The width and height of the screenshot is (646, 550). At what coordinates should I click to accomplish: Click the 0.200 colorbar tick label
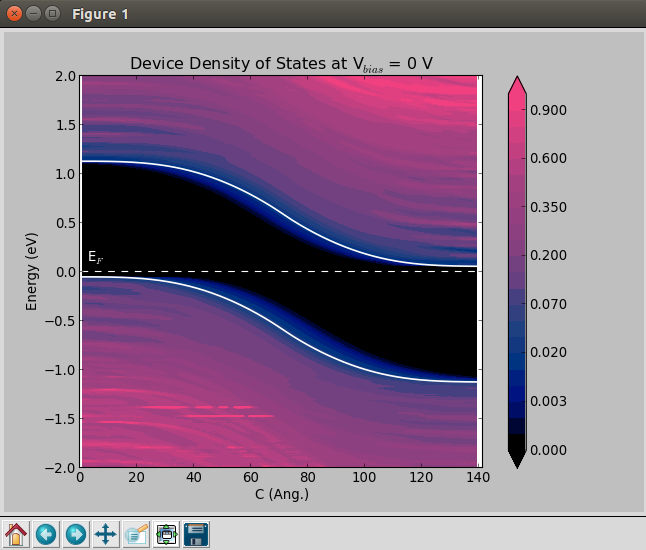pyautogui.click(x=548, y=255)
